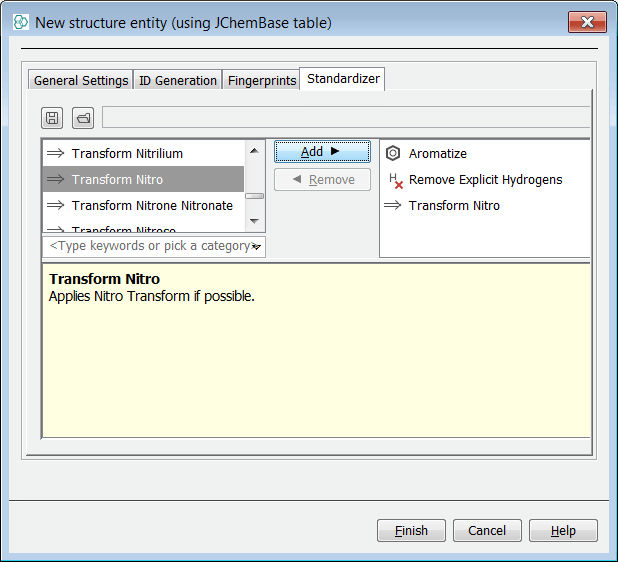Viewport: 618px width, 562px height.
Task: Click the configuration file path field
Action: [x=345, y=118]
